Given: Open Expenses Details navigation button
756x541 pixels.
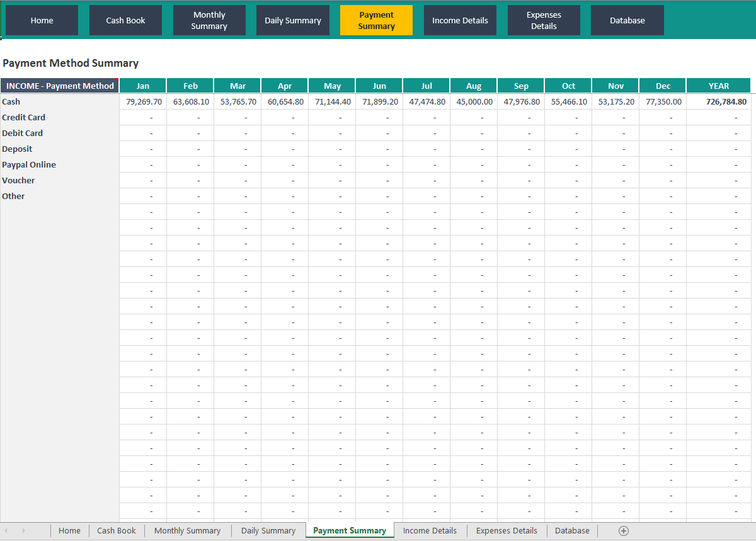Looking at the screenshot, I should [x=544, y=20].
